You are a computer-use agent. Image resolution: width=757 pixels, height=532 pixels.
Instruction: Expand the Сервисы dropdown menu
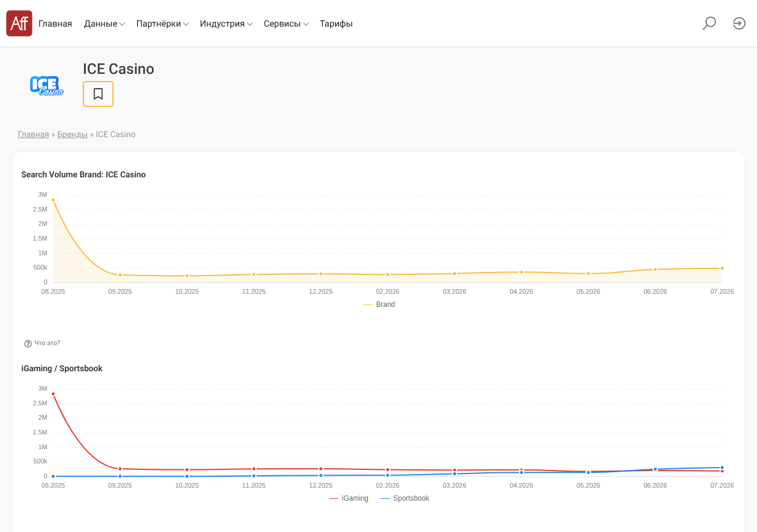coord(286,24)
